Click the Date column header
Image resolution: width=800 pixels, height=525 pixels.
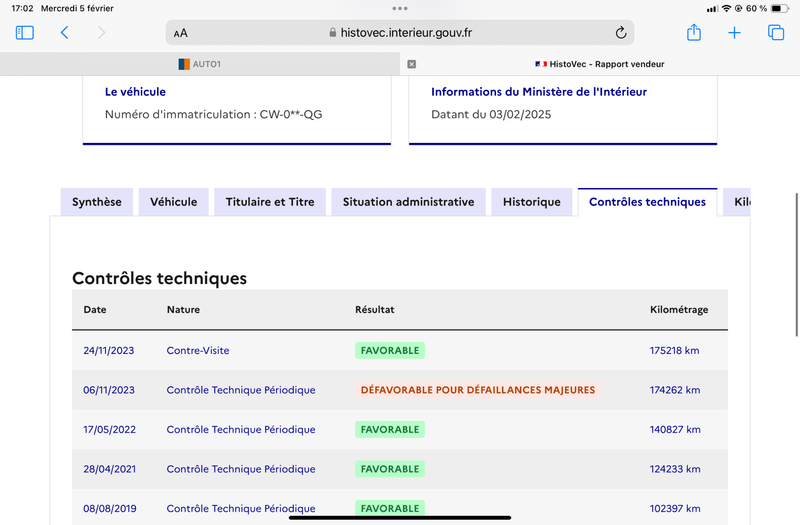[x=95, y=309]
